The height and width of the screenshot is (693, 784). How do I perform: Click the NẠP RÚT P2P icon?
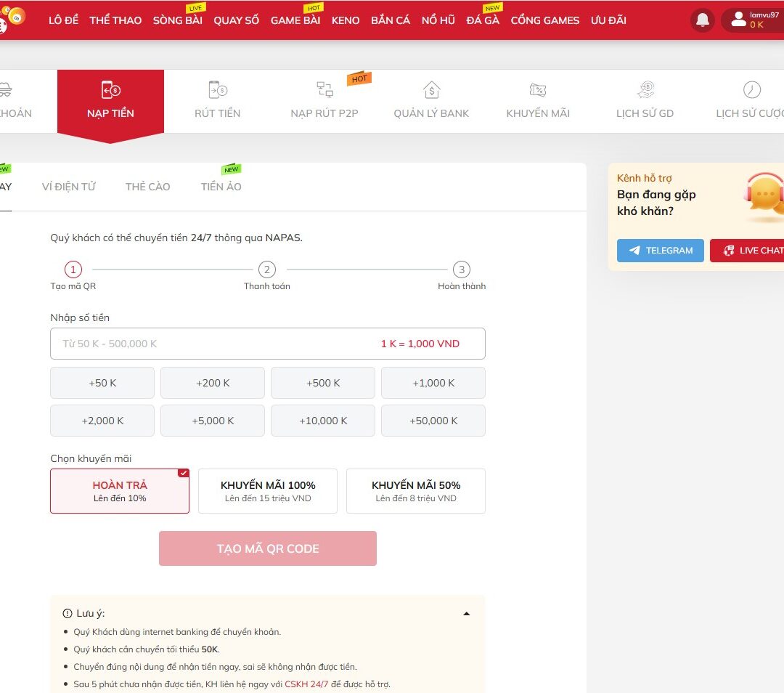(324, 90)
